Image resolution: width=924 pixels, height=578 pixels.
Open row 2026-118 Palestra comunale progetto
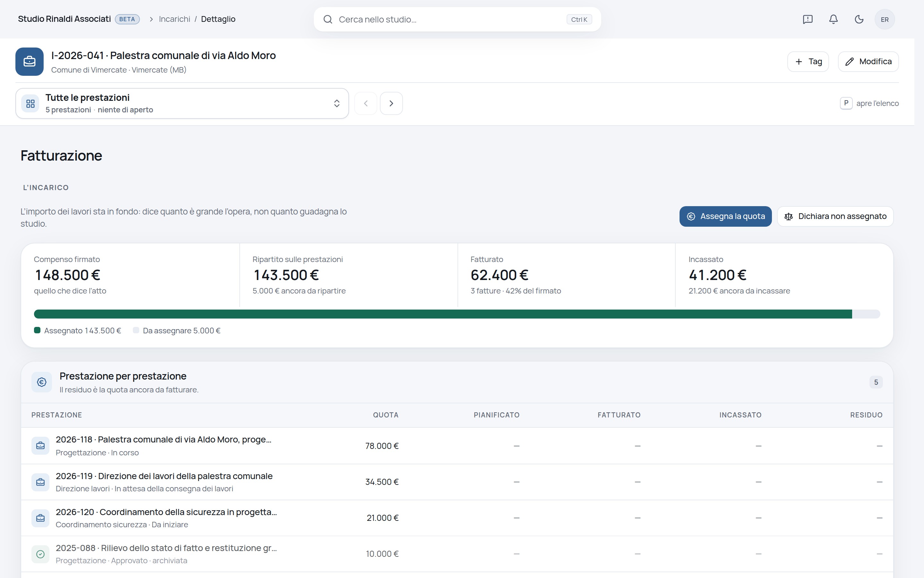[457, 446]
